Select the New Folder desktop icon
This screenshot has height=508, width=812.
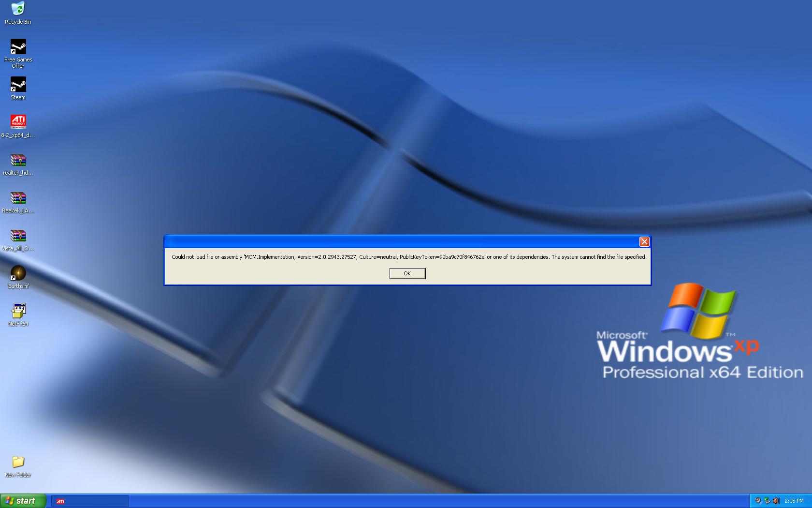tap(18, 466)
